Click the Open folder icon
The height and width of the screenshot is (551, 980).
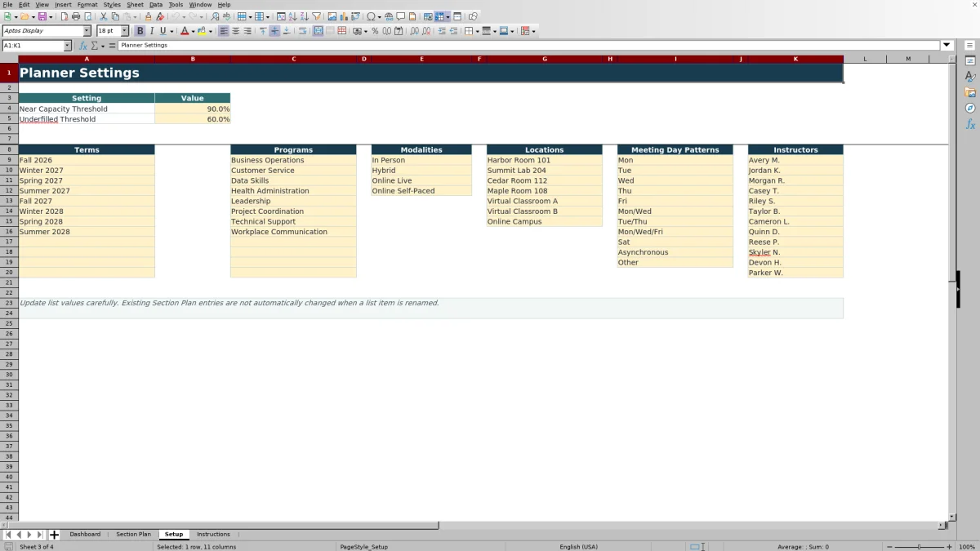pyautogui.click(x=24, y=16)
